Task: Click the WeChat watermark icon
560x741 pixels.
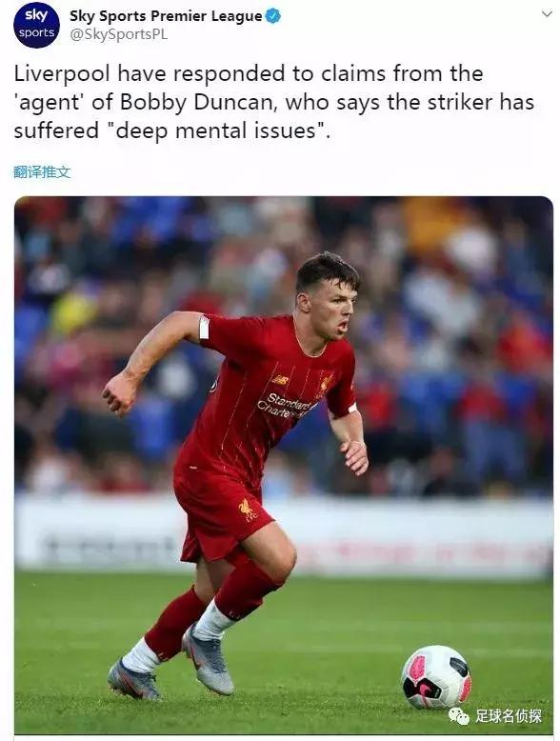Action: coord(458,715)
